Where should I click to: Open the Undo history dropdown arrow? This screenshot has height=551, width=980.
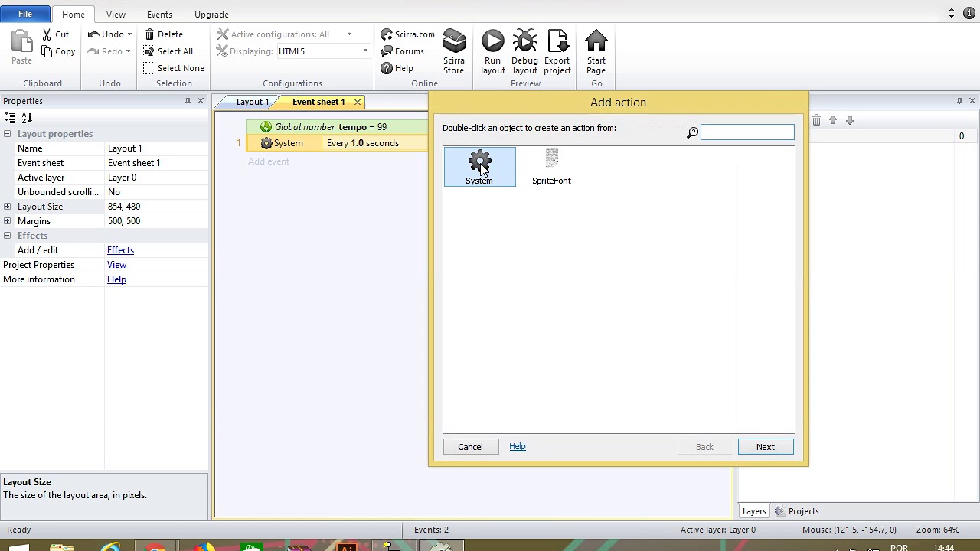(x=129, y=34)
